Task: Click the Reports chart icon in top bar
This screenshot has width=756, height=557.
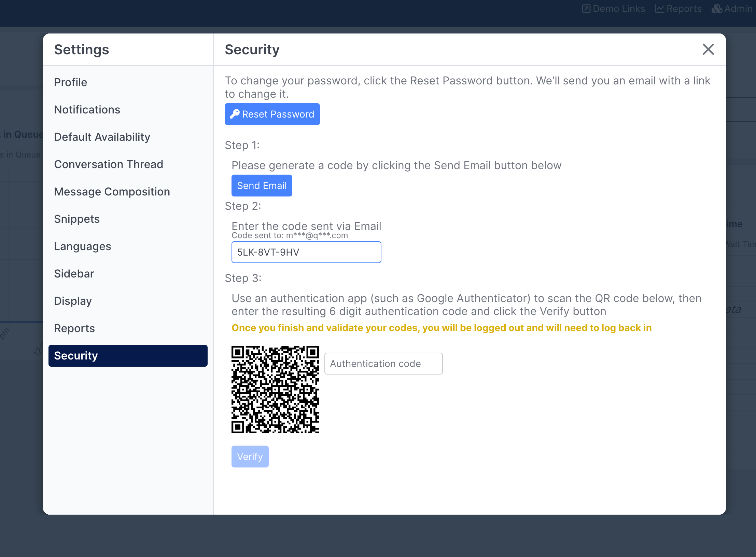Action: coord(659,9)
